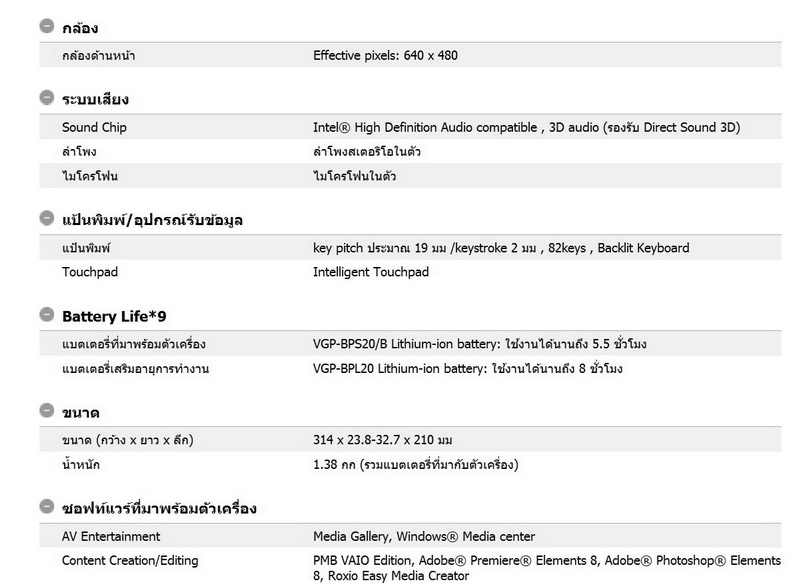Click the Effective pixels 640 x 480 value
Viewport: 800px width, 583px height.
[385, 56]
